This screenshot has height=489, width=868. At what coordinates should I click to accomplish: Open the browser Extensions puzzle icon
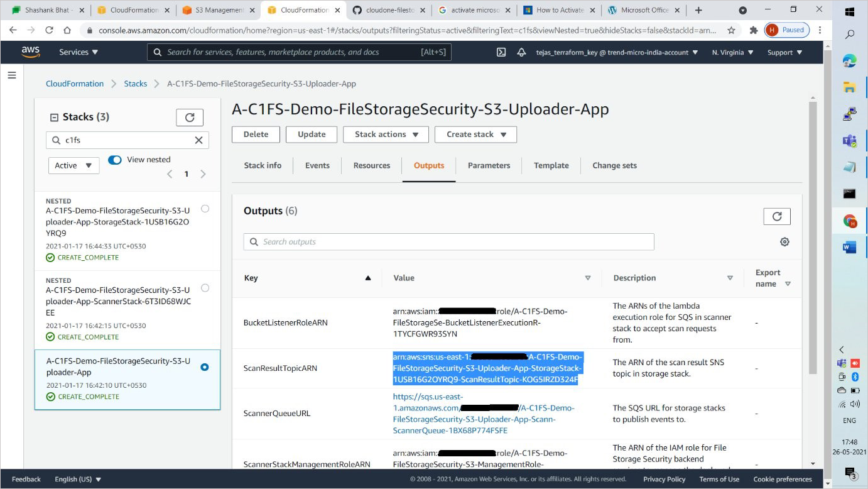(754, 30)
